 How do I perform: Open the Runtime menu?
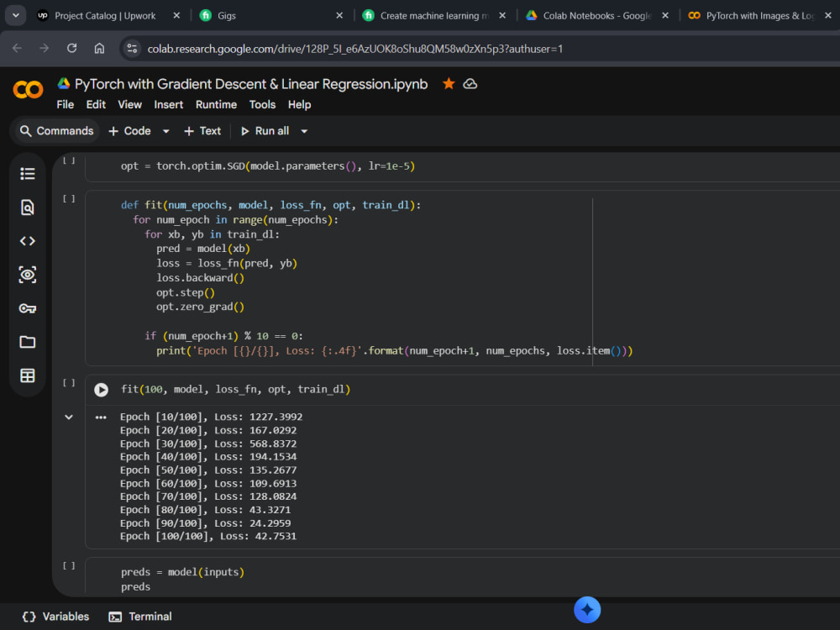pyautogui.click(x=216, y=104)
